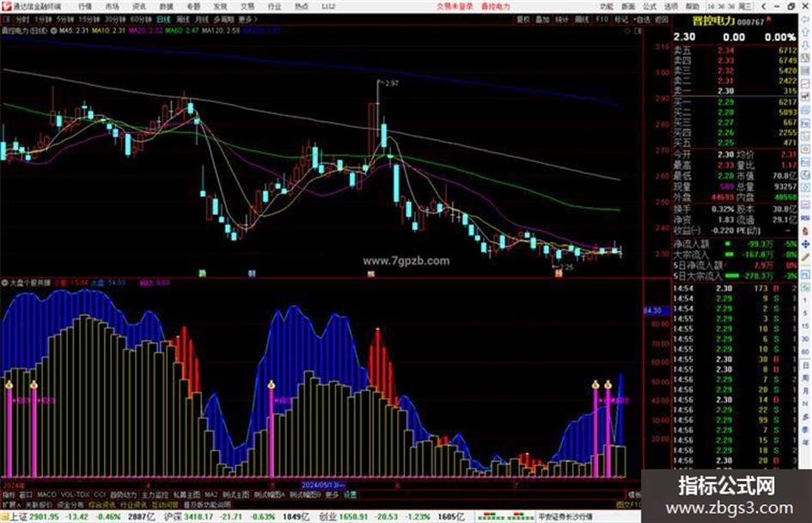Click the 通达信 application logo icon
The image size is (812, 523).
[x=6, y=6]
